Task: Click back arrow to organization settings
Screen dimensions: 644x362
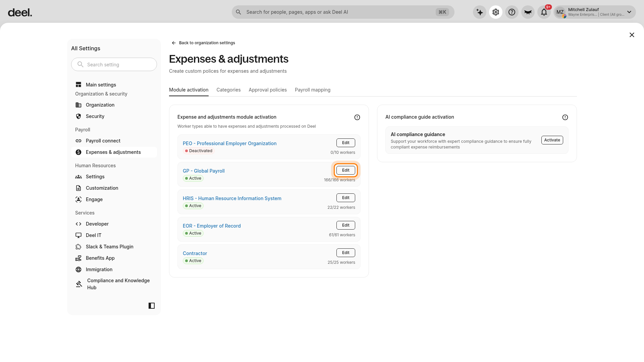Action: [x=174, y=43]
